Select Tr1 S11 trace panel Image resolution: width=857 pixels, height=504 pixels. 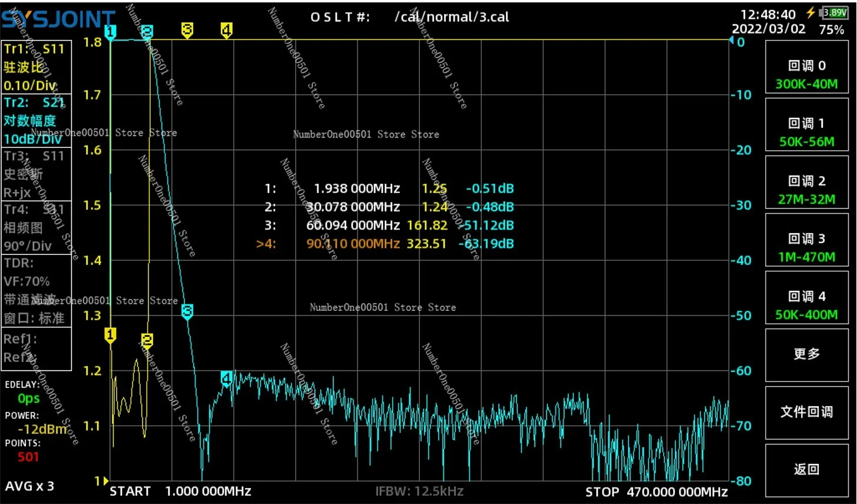coord(36,67)
